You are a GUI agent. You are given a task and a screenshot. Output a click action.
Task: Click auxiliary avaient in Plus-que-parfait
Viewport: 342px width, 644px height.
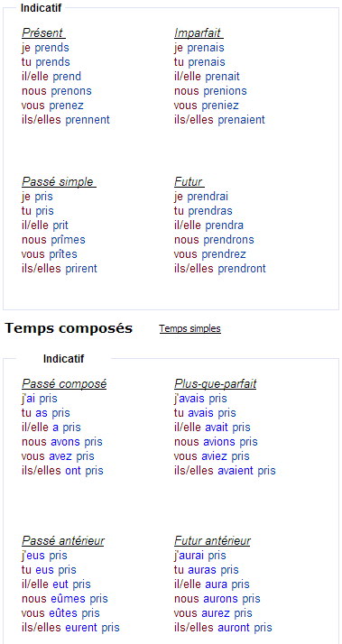pos(236,471)
